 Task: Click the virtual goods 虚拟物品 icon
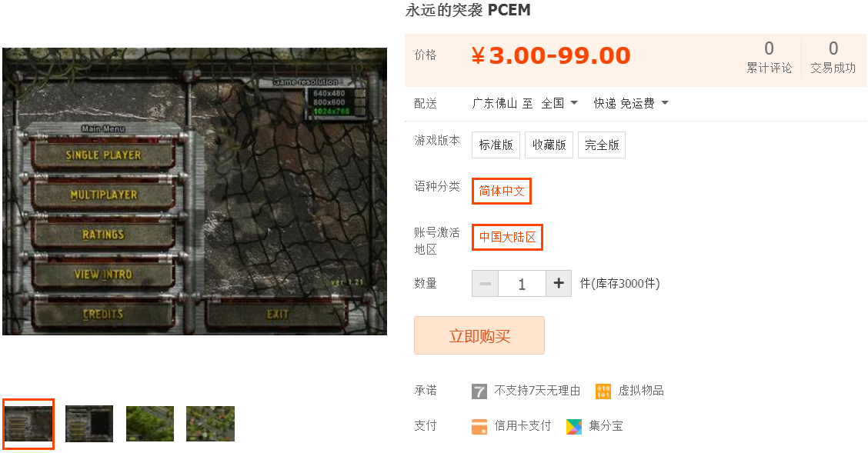coord(603,391)
